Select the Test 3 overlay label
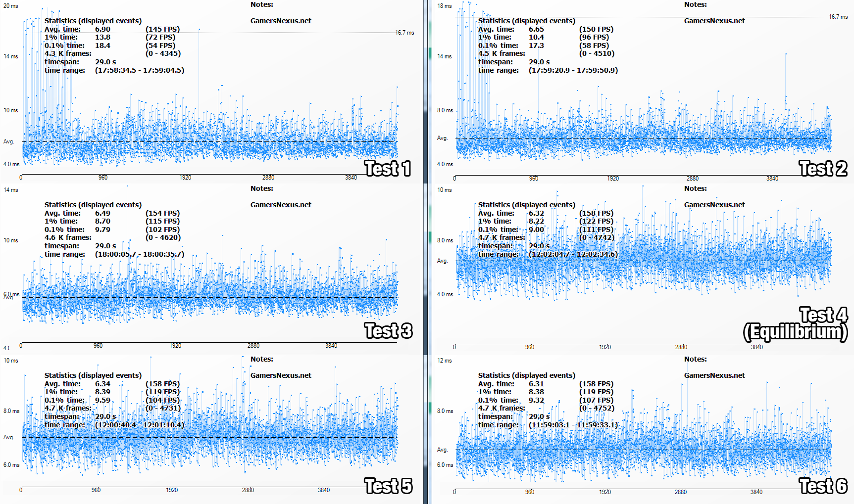 [x=388, y=331]
